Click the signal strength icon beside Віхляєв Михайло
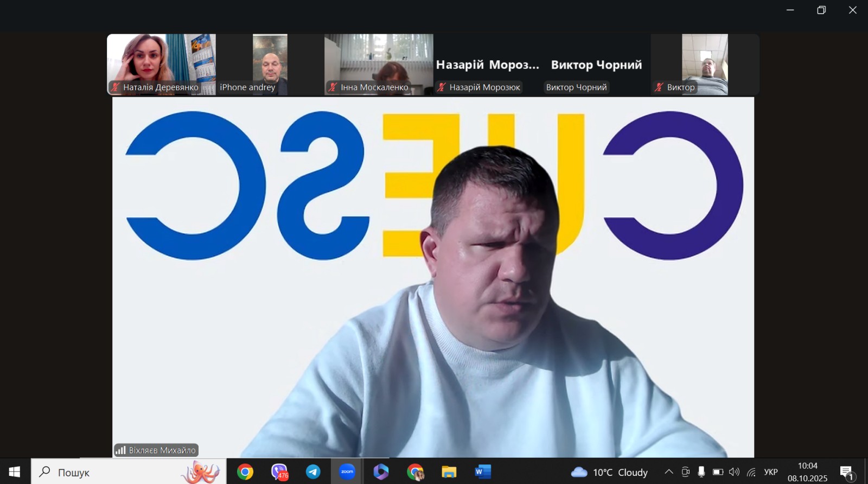 pos(120,450)
